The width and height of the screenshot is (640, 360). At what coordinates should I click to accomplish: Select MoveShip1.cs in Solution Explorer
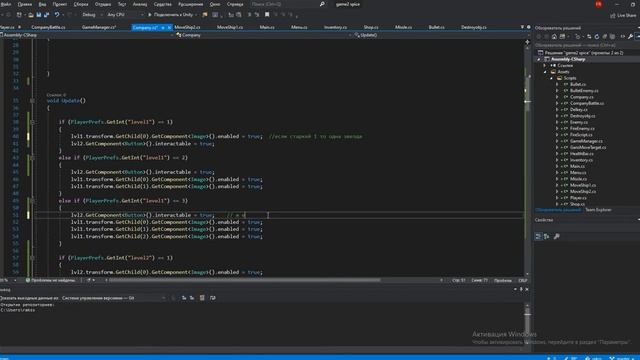583,185
